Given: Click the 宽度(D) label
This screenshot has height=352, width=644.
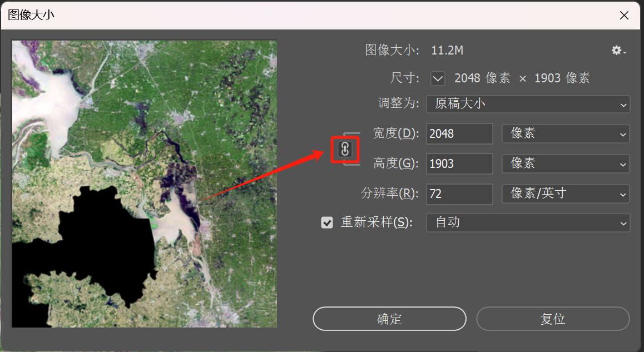Looking at the screenshot, I should point(396,133).
